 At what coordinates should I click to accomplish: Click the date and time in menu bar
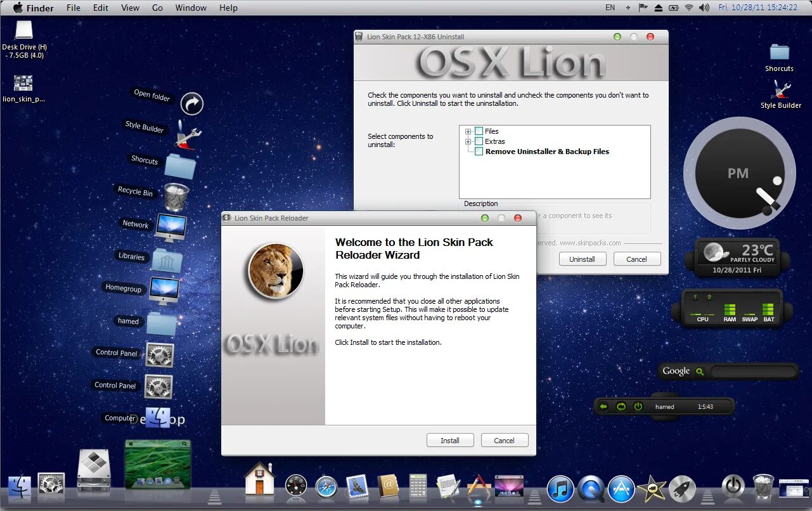pos(757,8)
